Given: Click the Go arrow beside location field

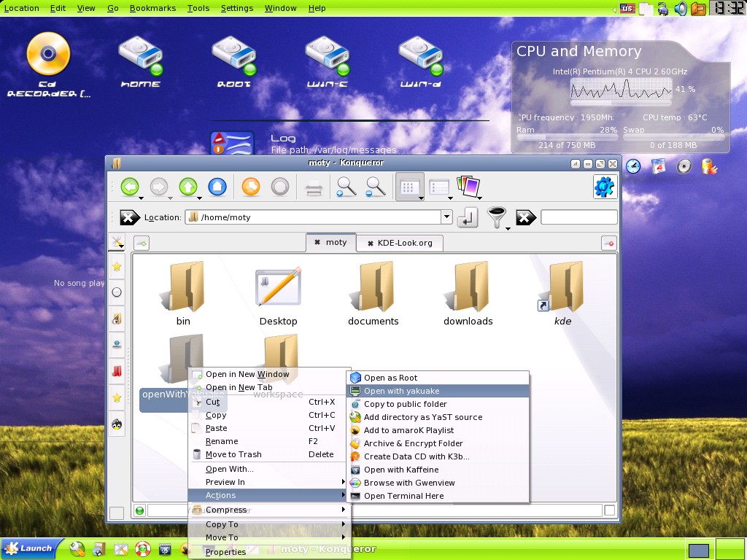Looking at the screenshot, I should (468, 217).
